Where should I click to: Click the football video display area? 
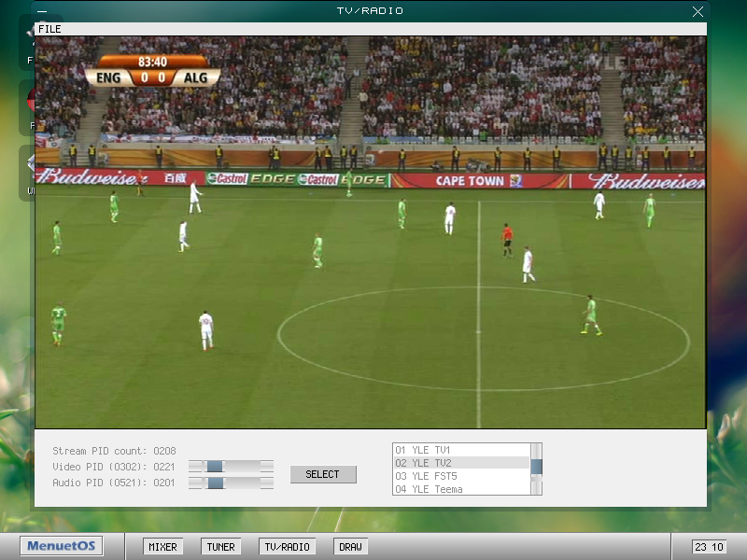click(371, 232)
